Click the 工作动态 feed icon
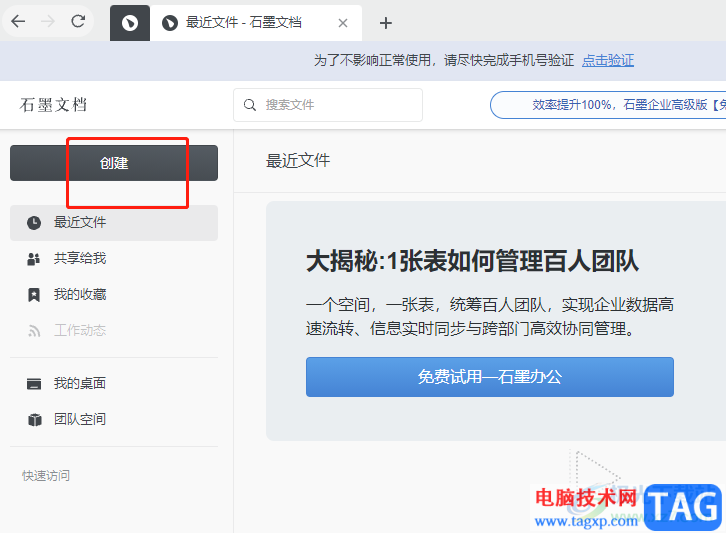The height and width of the screenshot is (533, 726). point(34,331)
